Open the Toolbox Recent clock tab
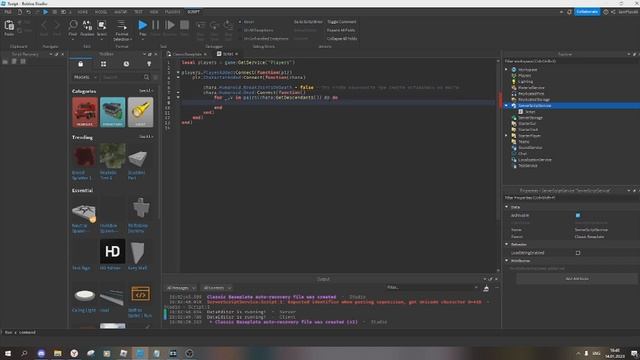 pos(126,64)
